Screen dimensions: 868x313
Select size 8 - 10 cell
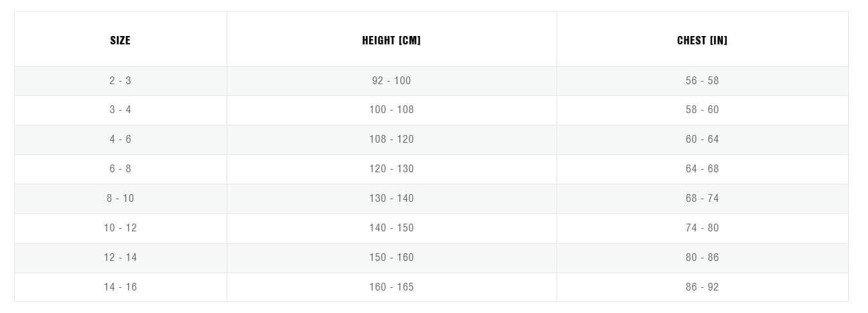pyautogui.click(x=120, y=198)
